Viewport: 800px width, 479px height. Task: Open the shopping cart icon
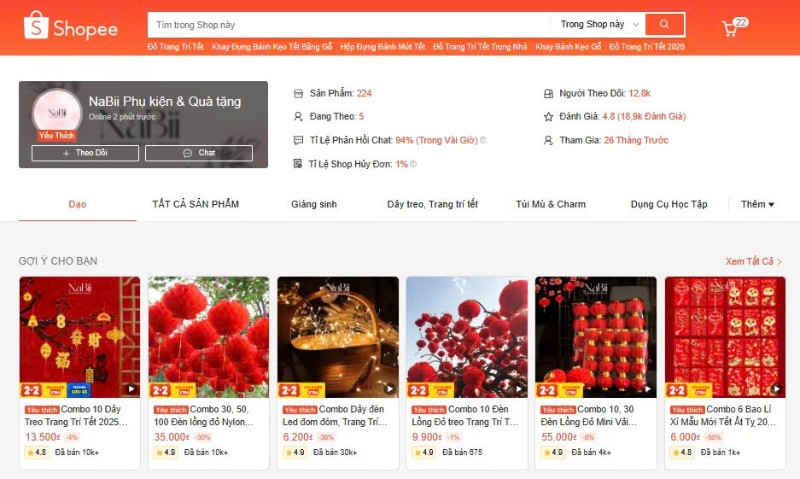click(x=730, y=29)
